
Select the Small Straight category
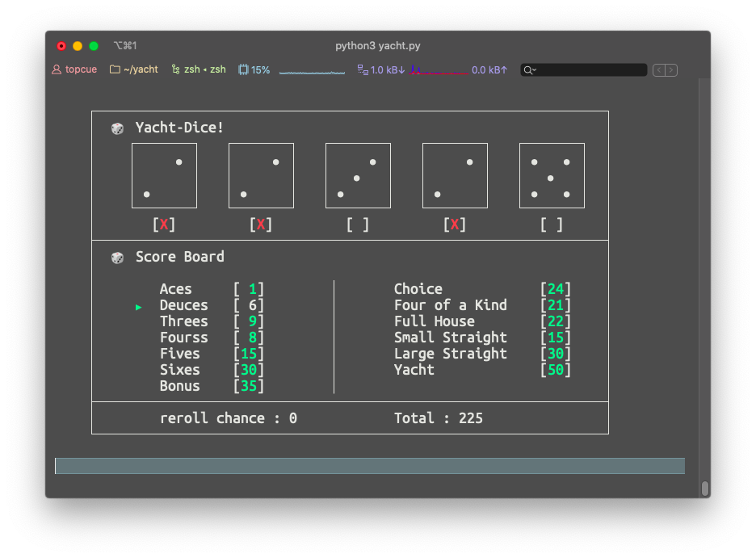point(483,338)
